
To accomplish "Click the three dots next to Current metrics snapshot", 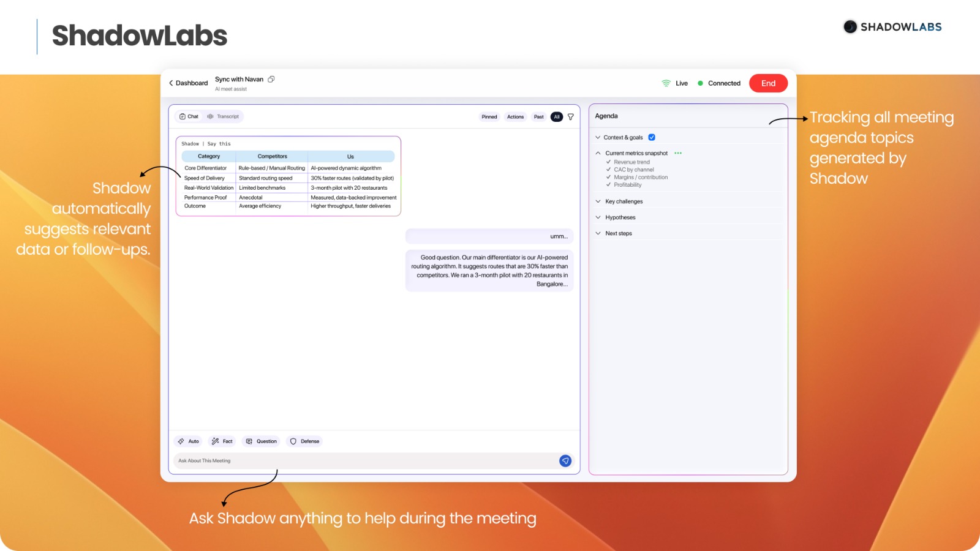I will point(678,153).
